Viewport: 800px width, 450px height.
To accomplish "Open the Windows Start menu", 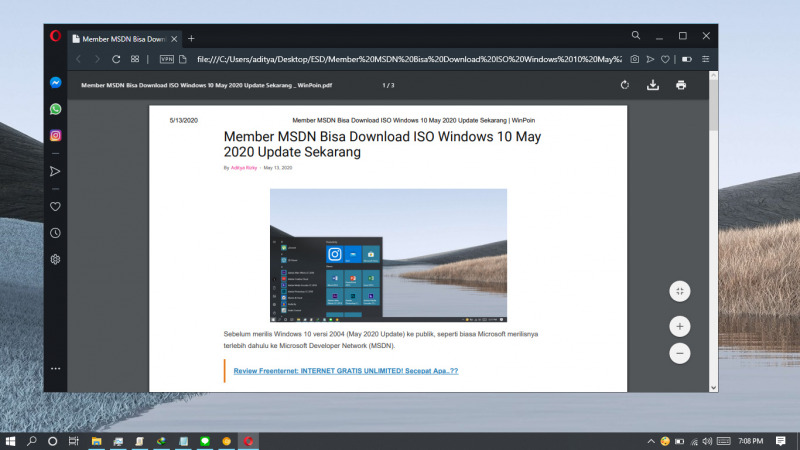I will tap(10, 441).
